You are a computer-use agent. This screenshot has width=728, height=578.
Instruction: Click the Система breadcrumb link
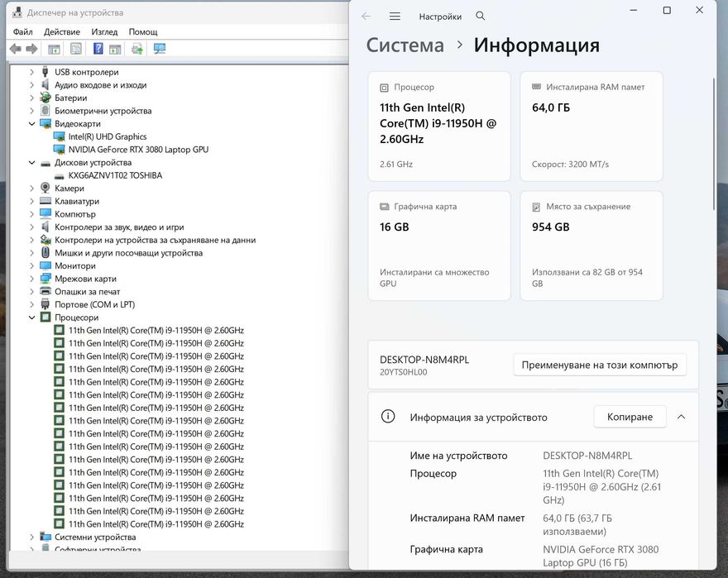pyautogui.click(x=405, y=45)
